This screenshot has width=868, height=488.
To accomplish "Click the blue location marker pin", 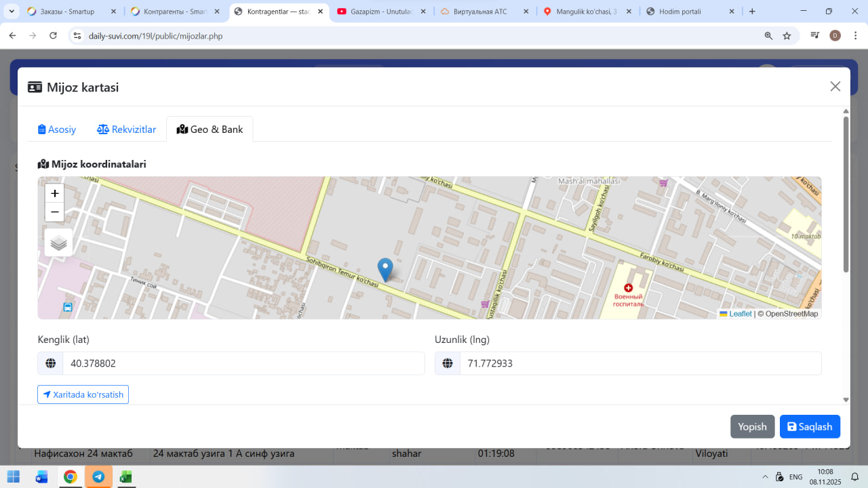I will [385, 269].
